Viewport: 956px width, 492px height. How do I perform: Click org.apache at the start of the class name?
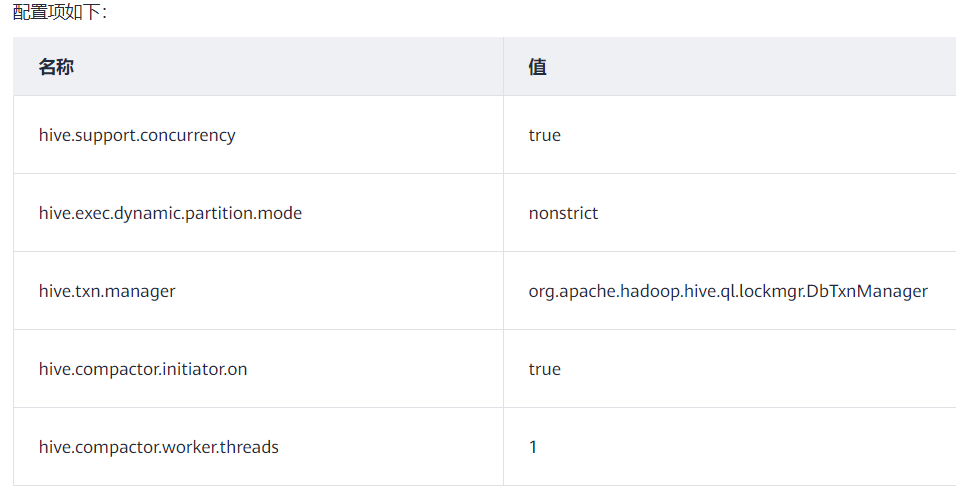(x=567, y=291)
